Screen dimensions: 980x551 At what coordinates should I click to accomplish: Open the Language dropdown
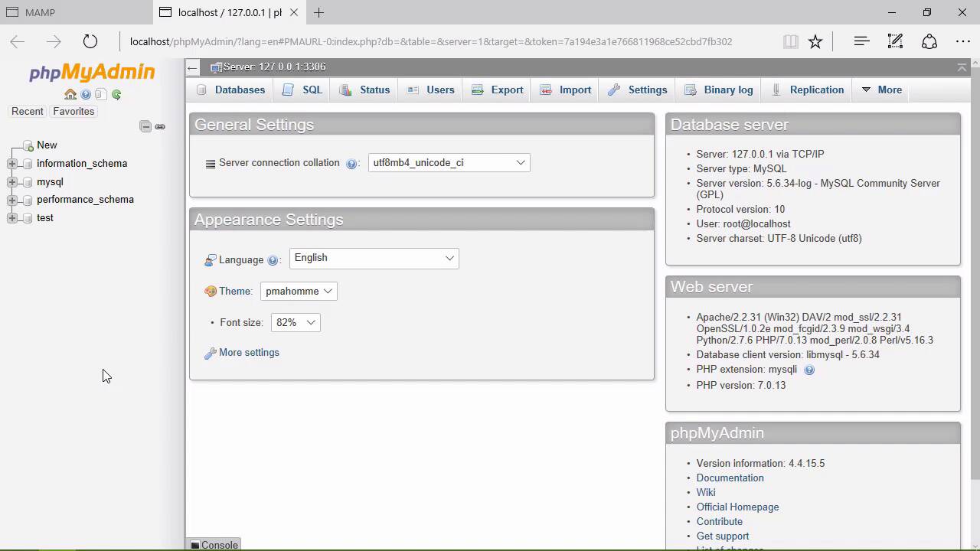374,258
